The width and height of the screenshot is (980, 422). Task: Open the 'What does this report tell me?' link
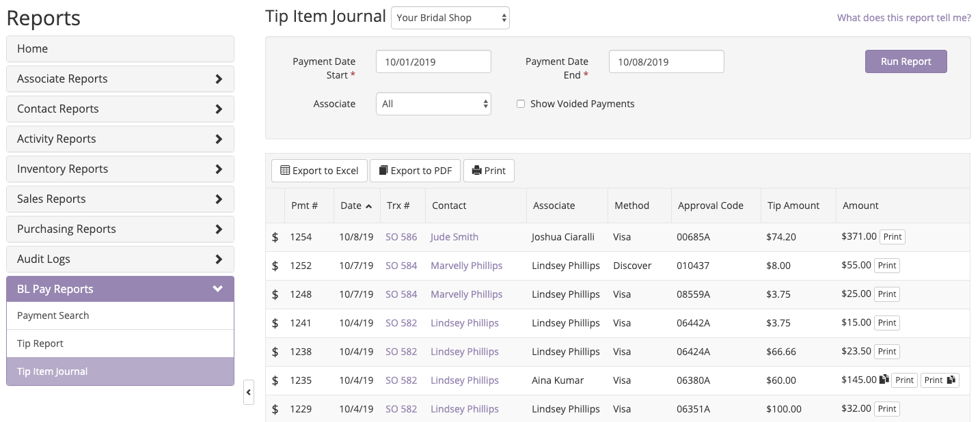904,18
